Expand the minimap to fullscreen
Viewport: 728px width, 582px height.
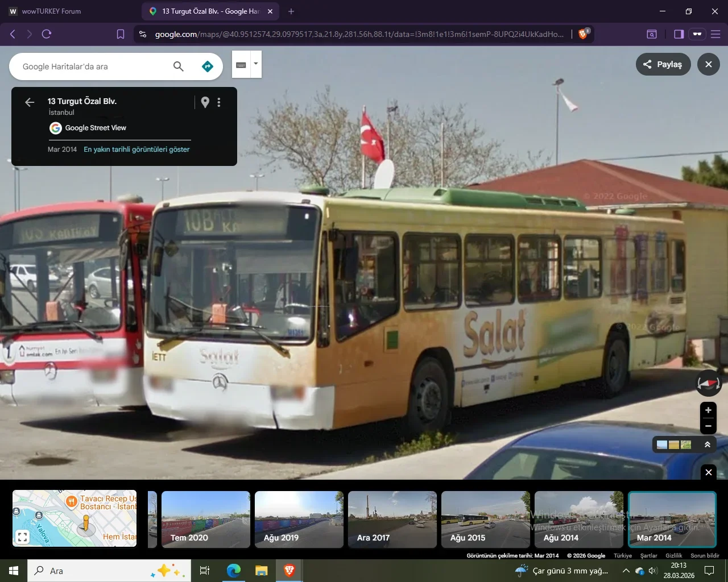coord(22,536)
